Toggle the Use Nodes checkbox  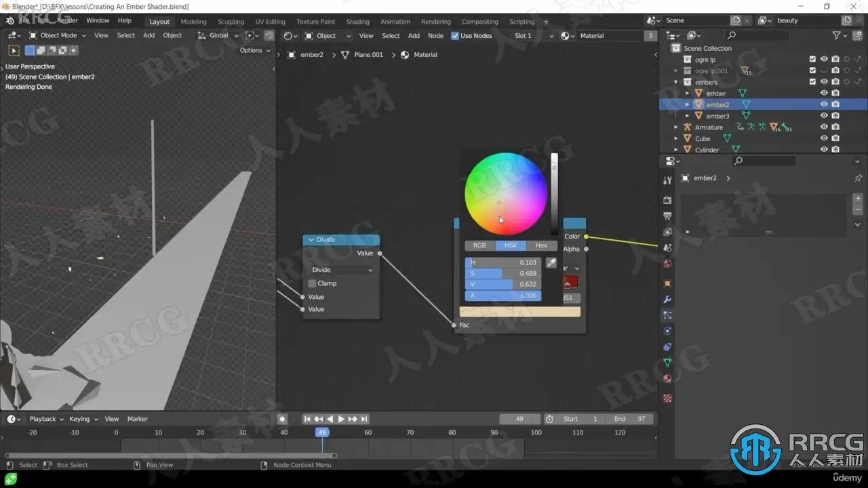(x=455, y=36)
